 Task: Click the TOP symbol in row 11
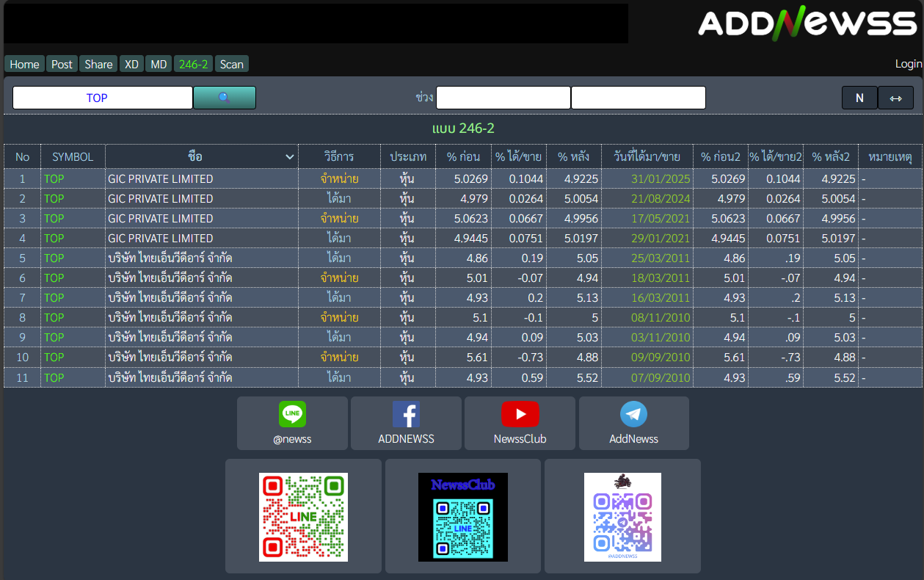tap(54, 377)
